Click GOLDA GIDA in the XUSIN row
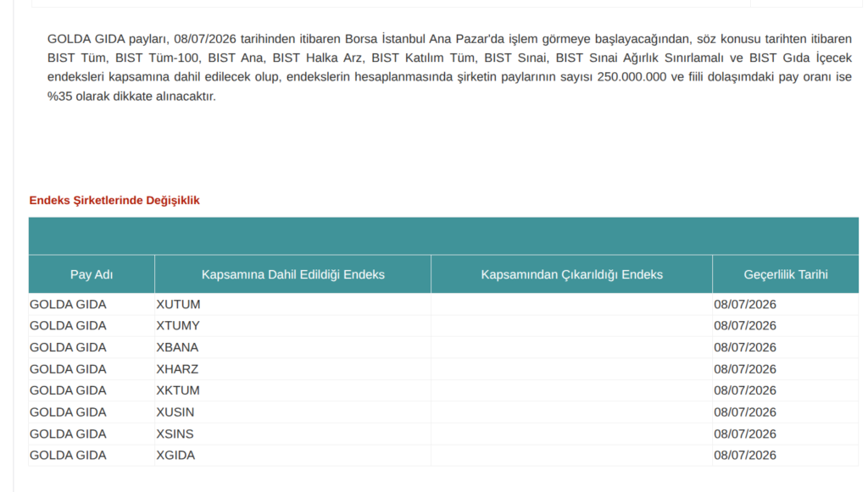868x492 pixels. [68, 412]
